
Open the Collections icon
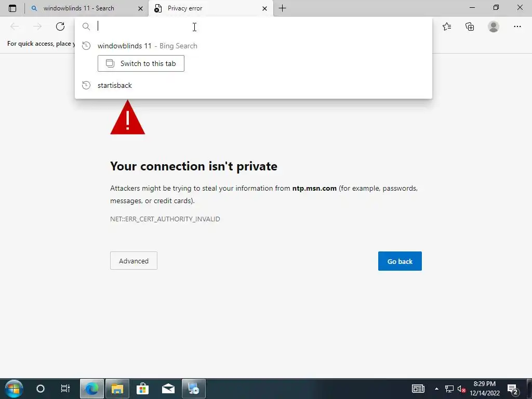click(470, 26)
